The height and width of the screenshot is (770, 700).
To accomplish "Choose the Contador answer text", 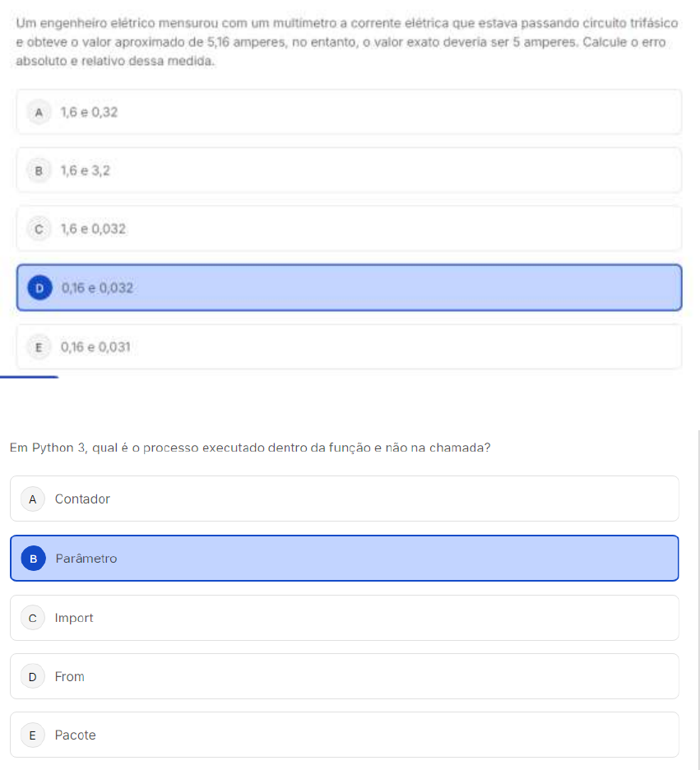I will click(x=82, y=499).
